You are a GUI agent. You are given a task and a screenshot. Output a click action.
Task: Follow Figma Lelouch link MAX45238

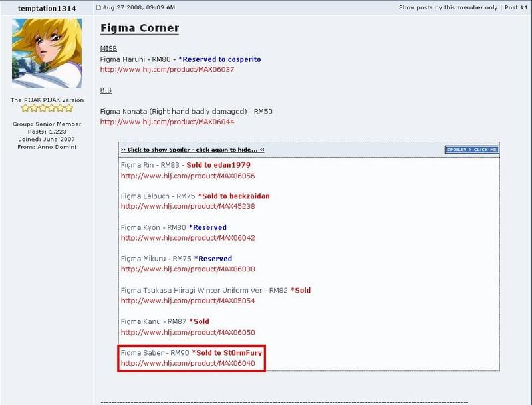tap(188, 206)
